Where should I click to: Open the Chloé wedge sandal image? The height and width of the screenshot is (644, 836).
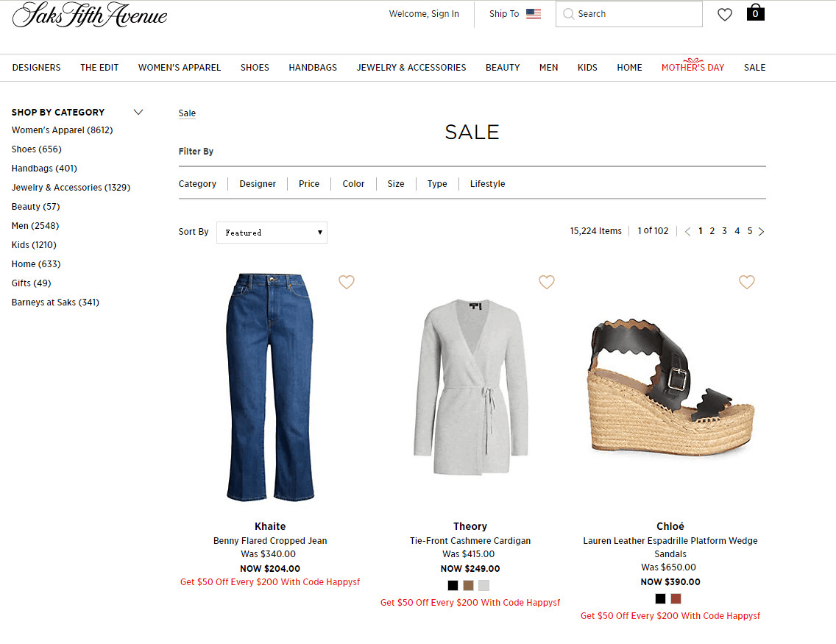[670, 387]
